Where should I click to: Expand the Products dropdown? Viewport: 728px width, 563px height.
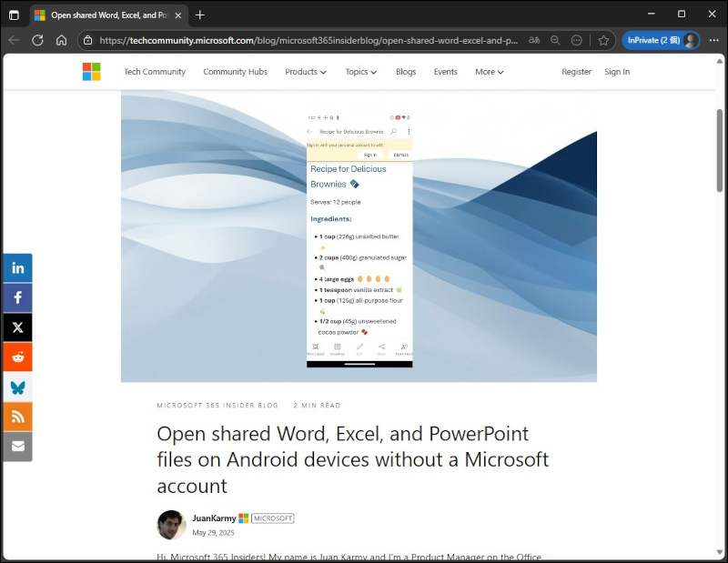[x=306, y=72]
